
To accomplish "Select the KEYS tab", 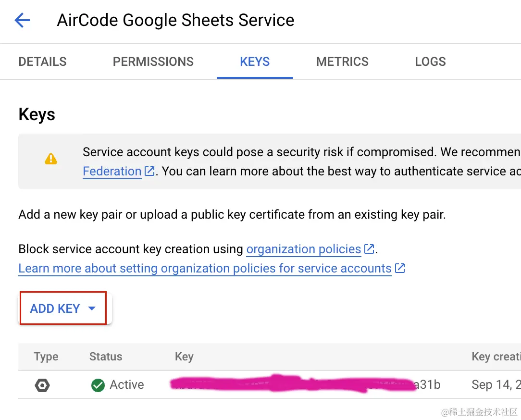I will click(x=255, y=62).
